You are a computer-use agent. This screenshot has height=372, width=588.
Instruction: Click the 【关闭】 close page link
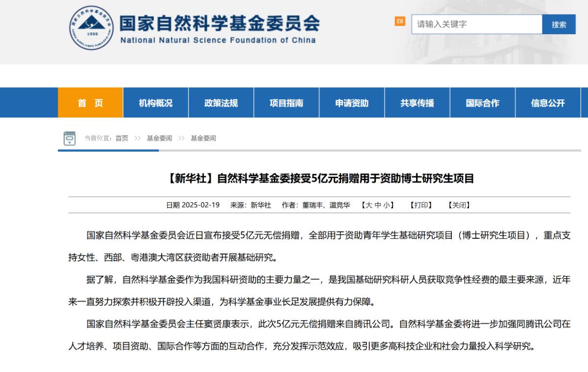[459, 205]
